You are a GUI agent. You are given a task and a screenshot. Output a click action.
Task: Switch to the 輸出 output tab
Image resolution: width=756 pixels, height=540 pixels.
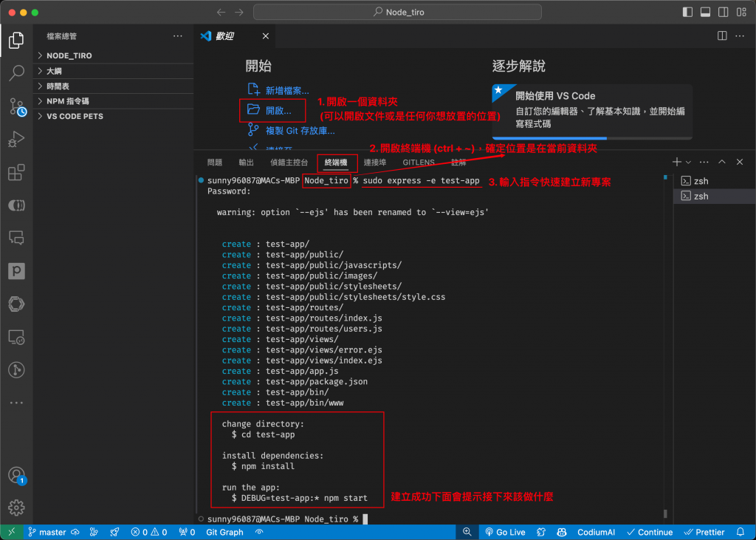click(x=247, y=163)
